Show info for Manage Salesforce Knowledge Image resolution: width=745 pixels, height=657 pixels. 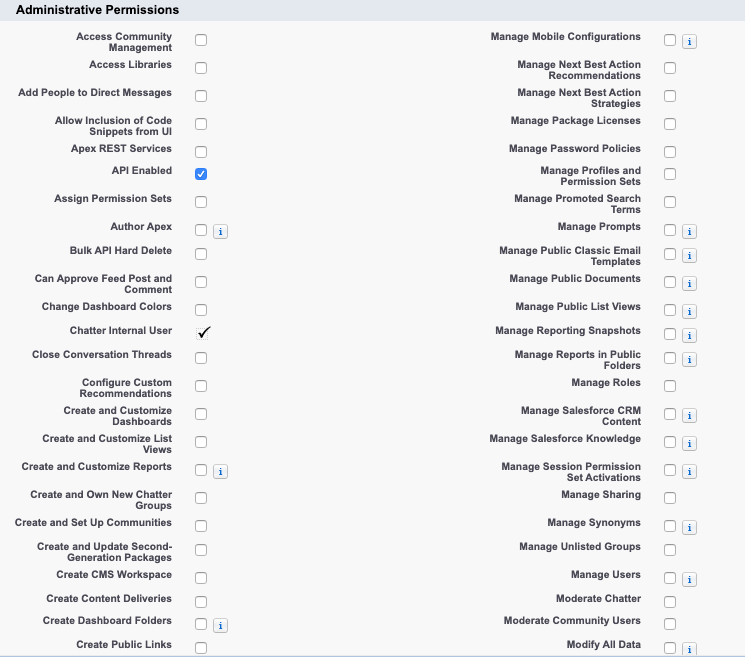click(689, 444)
